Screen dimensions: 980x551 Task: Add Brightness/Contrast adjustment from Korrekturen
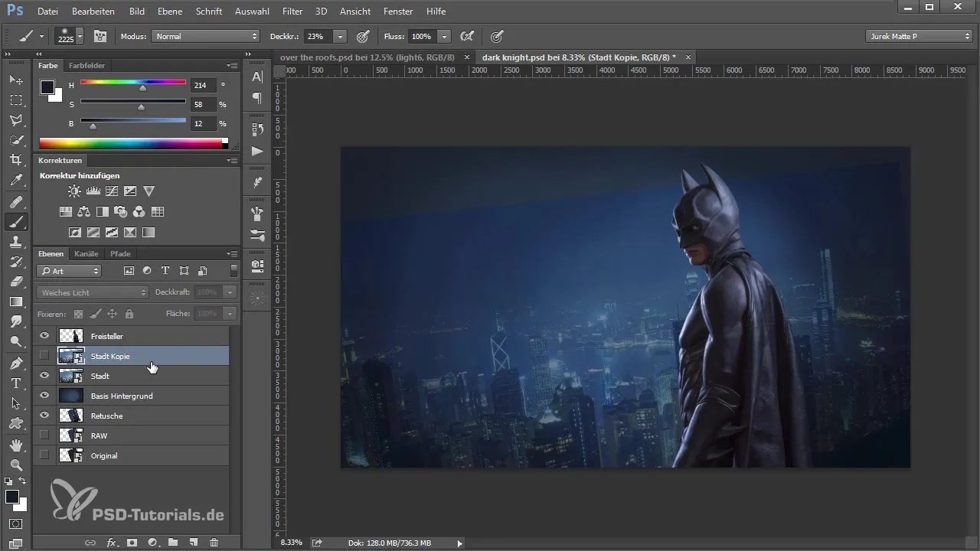[x=73, y=191]
